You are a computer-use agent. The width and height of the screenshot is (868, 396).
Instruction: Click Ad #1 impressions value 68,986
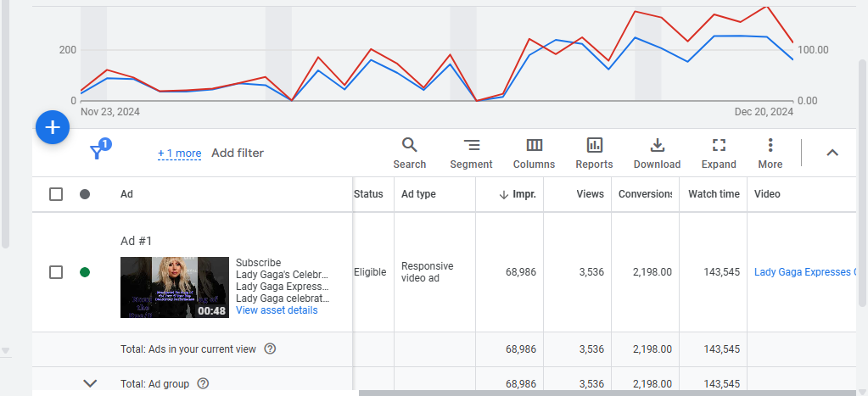coord(521,272)
